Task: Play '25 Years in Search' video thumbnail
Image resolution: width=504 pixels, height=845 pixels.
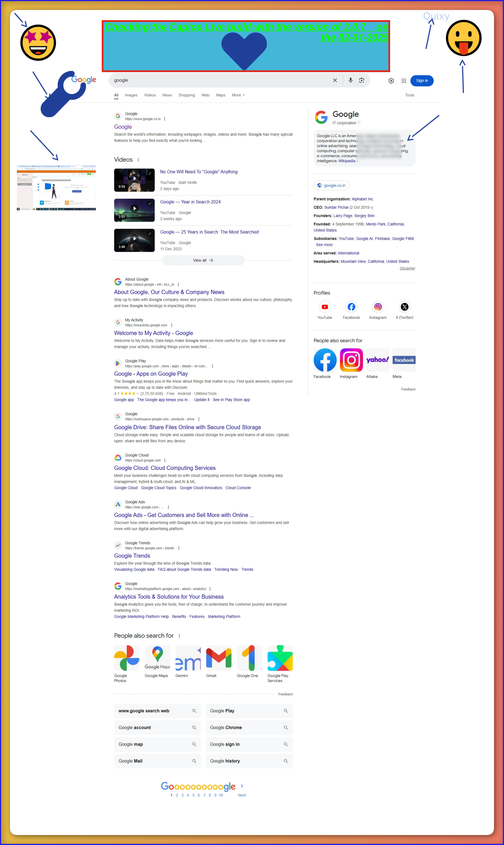Action: [x=134, y=240]
